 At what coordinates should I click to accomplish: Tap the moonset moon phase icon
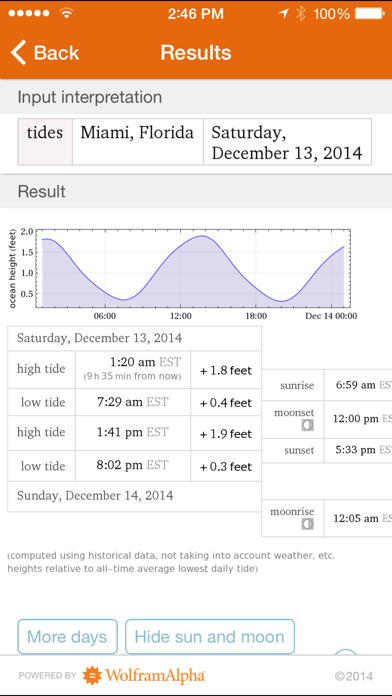pos(307,425)
